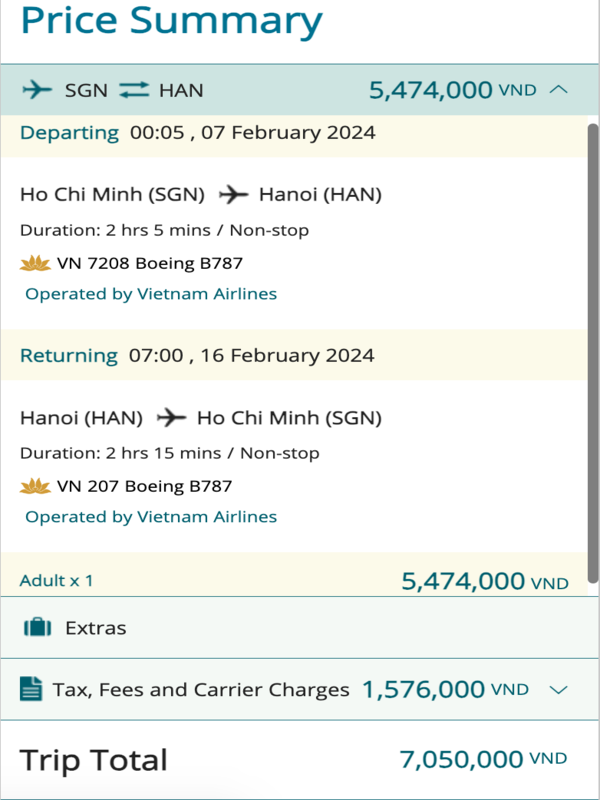The height and width of the screenshot is (800, 600).
Task: Expand Tax, Fees and Carrier Charges chevron
Action: coord(559,690)
